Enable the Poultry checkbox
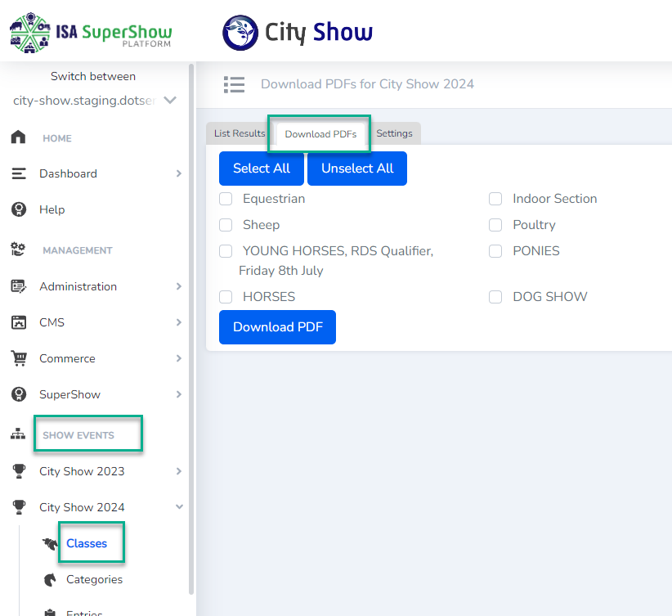 tap(495, 225)
